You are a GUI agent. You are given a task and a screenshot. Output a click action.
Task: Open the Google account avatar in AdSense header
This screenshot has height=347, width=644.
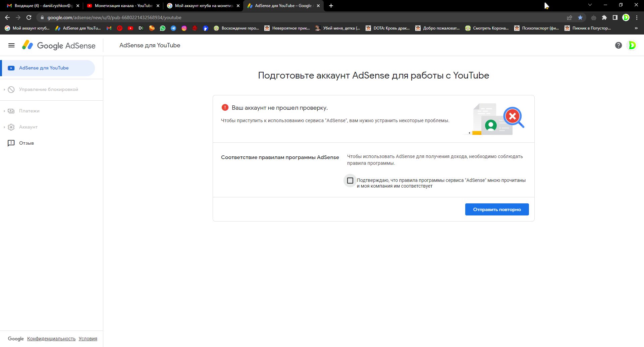point(632,45)
